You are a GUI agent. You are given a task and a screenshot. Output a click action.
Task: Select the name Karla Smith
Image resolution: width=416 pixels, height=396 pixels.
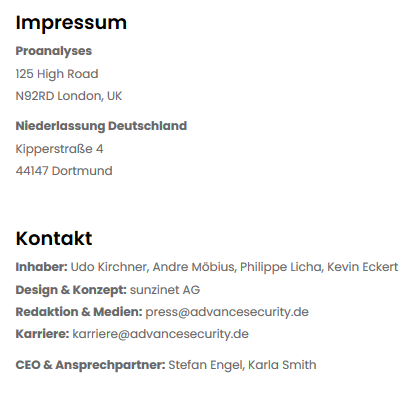282,365
